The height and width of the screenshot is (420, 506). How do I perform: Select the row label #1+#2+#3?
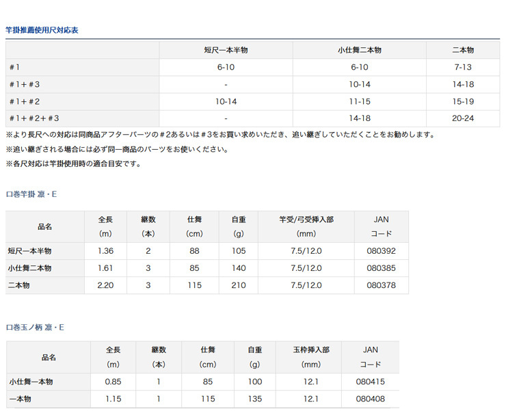tap(34, 118)
